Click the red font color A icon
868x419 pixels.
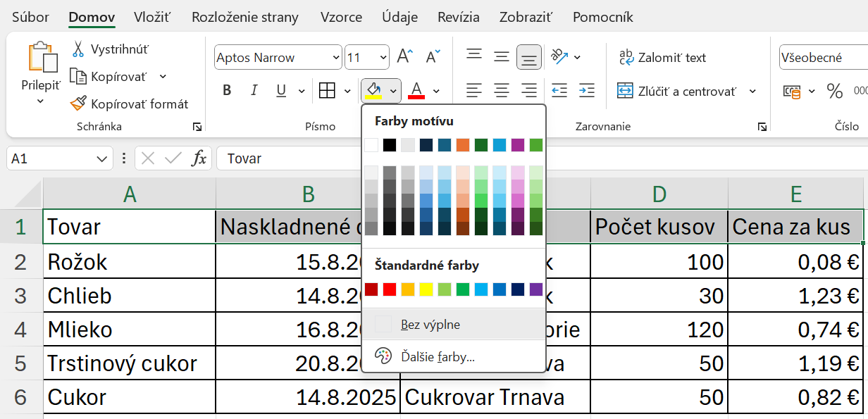[x=416, y=91]
